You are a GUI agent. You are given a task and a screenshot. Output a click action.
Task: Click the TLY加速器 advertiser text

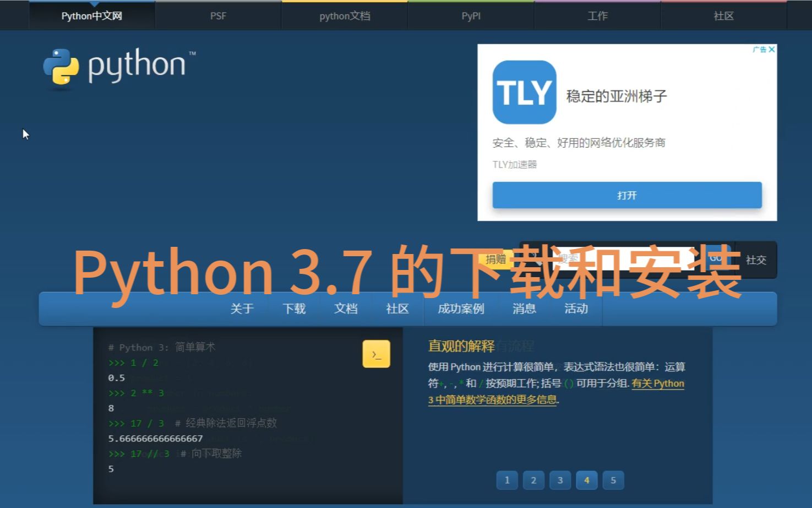click(x=514, y=164)
